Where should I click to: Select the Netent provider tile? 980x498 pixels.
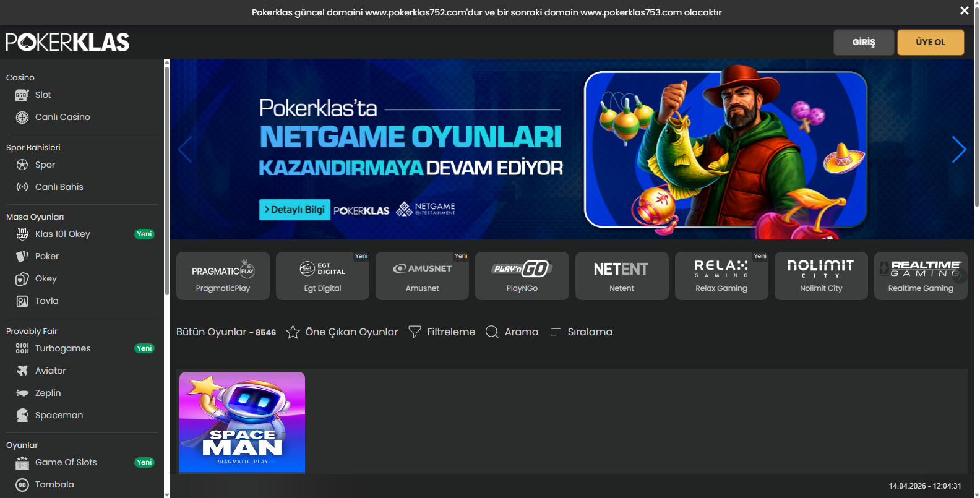click(622, 276)
